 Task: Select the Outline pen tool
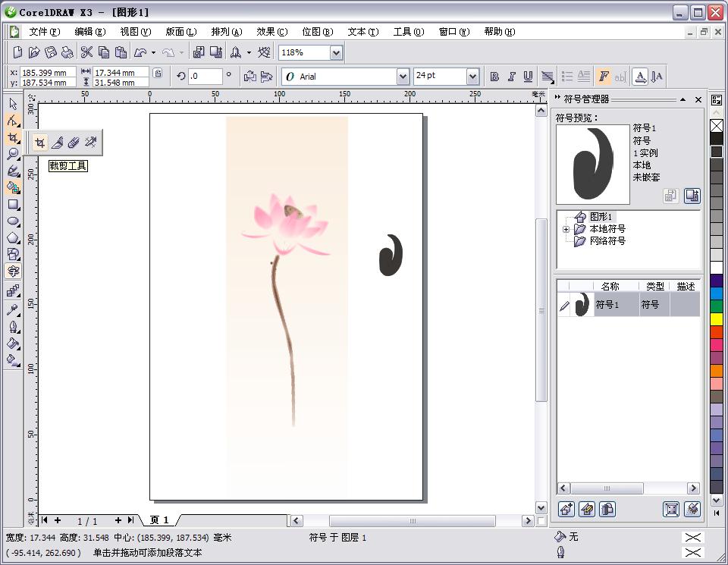tap(13, 327)
